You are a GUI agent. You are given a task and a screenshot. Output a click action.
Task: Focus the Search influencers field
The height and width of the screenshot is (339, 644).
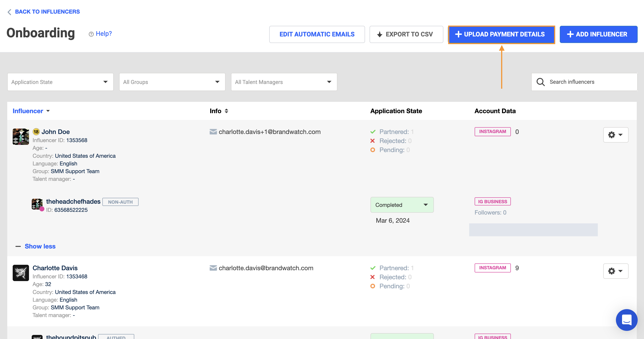584,82
